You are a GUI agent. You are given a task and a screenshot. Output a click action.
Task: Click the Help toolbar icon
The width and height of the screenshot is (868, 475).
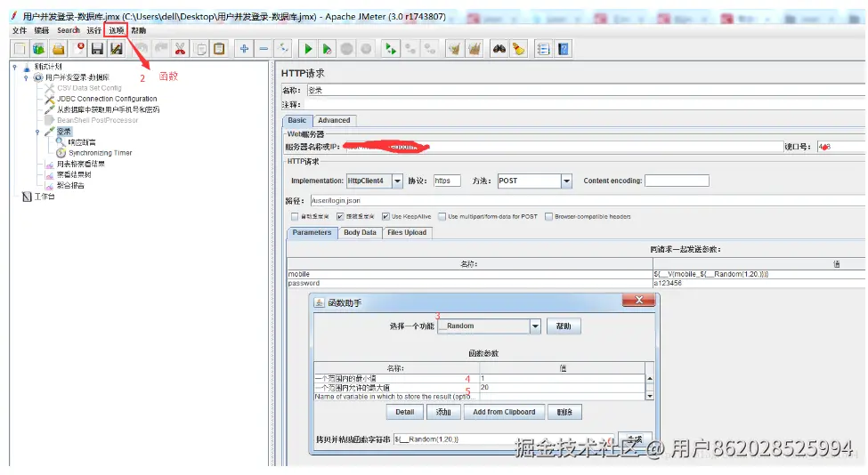[x=564, y=49]
